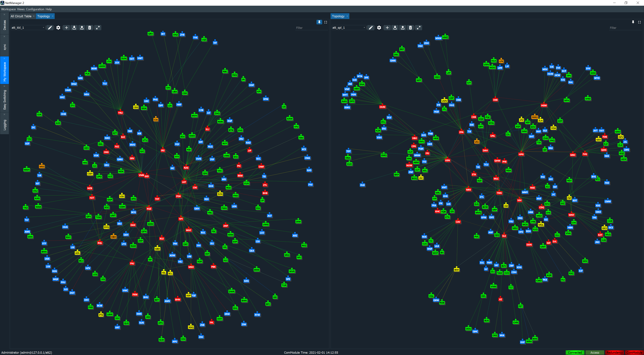Click the plus icon in right topology toolbar
The height and width of the screenshot is (355, 644).
point(387,28)
